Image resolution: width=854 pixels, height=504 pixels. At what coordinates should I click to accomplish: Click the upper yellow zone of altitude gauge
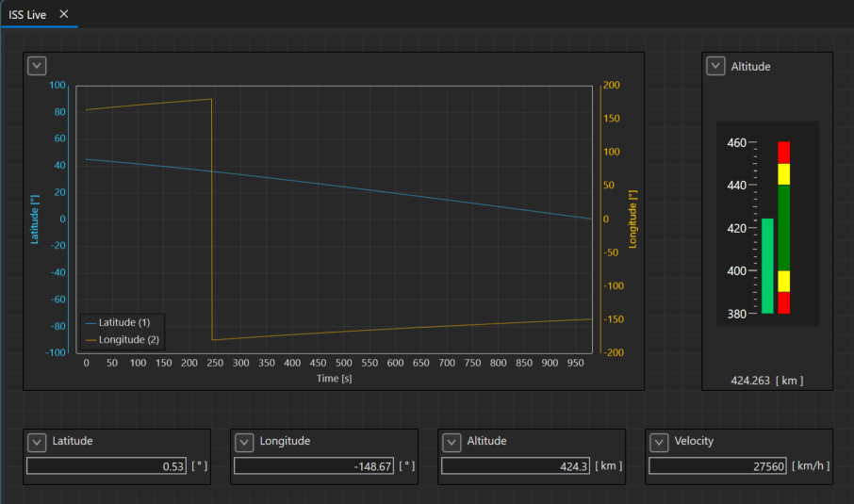783,174
